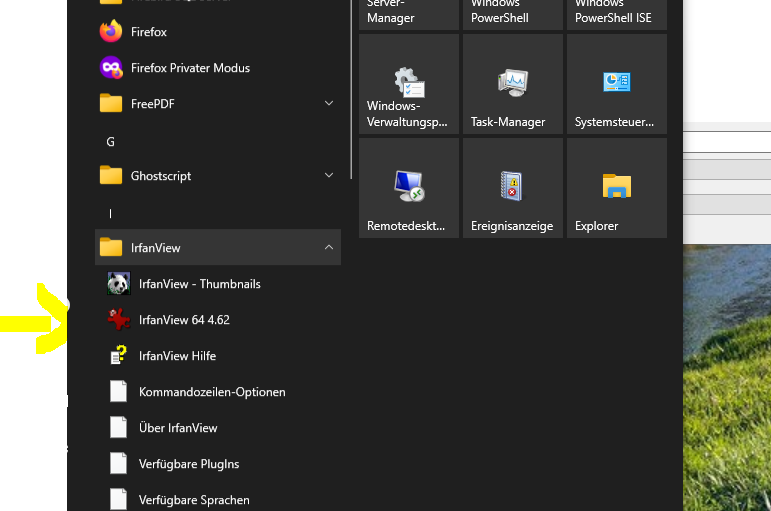Collapse the IrfanView folder chevron
Screen dimensions: 771x511
point(329,248)
